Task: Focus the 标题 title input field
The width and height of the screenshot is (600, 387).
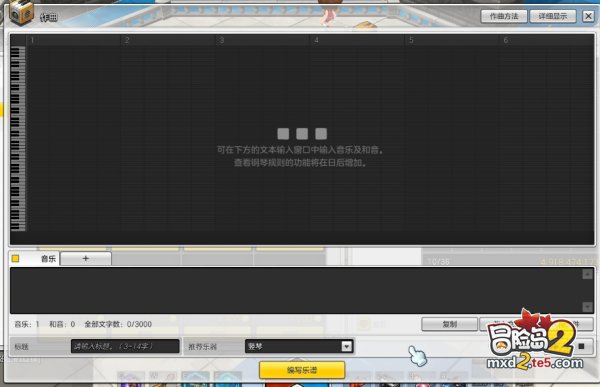Action: click(x=125, y=346)
